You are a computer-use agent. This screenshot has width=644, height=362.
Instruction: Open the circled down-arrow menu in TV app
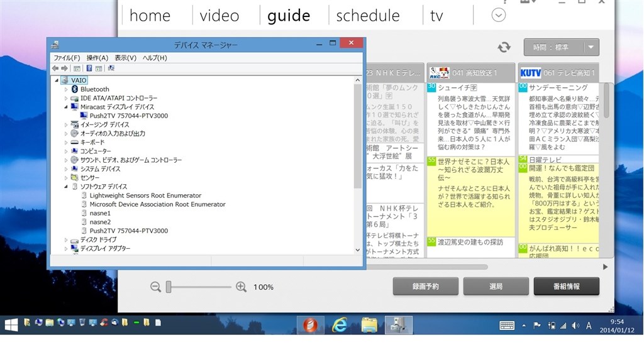click(x=498, y=15)
